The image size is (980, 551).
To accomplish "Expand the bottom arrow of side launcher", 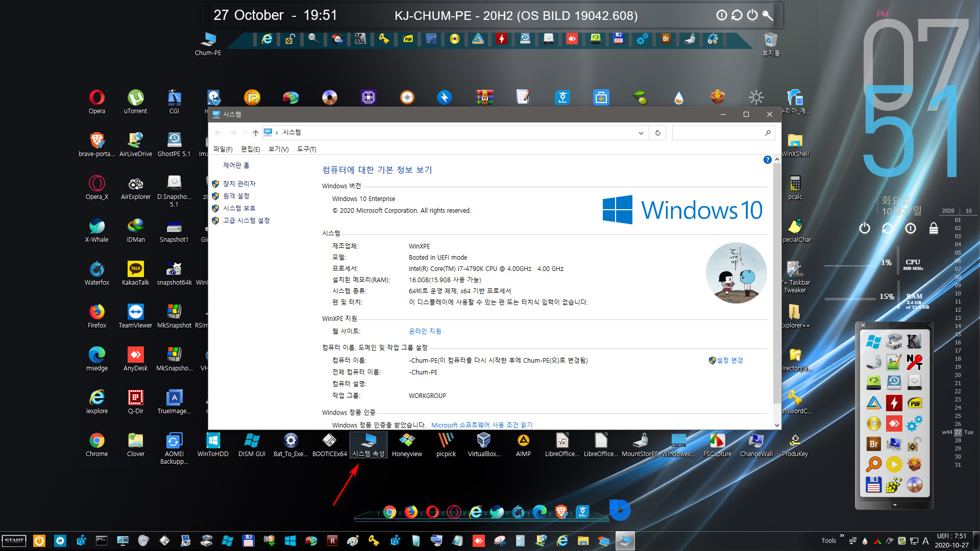I will [x=894, y=505].
